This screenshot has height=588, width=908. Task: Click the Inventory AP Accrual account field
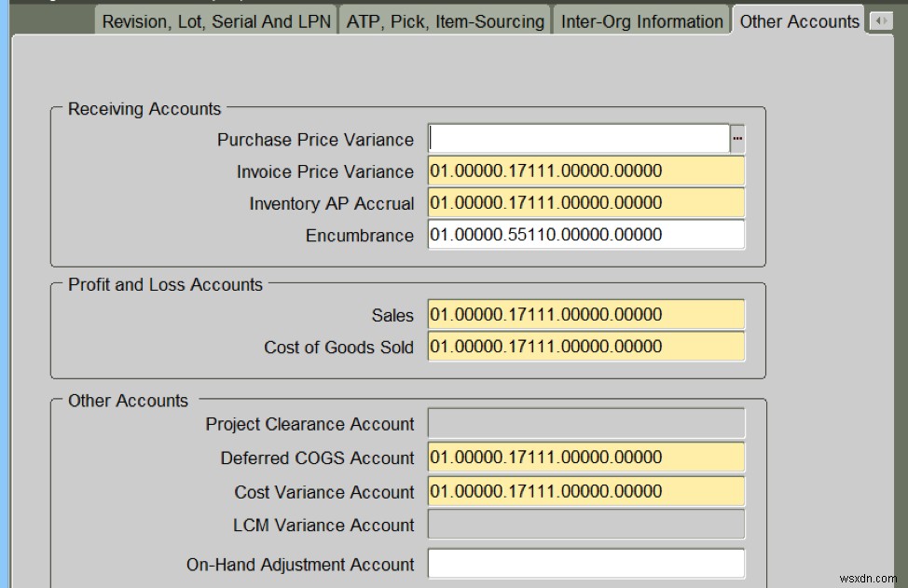click(x=585, y=202)
